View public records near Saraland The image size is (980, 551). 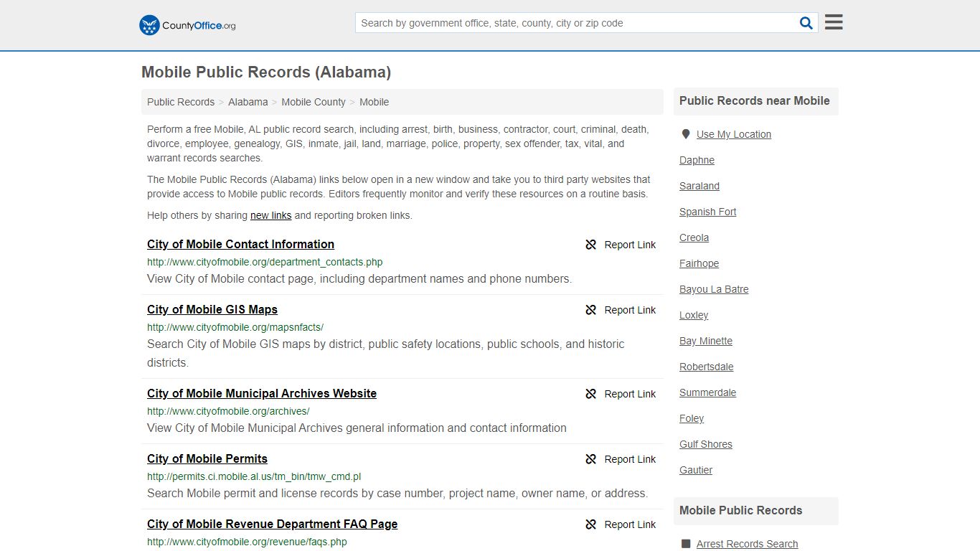click(x=699, y=186)
